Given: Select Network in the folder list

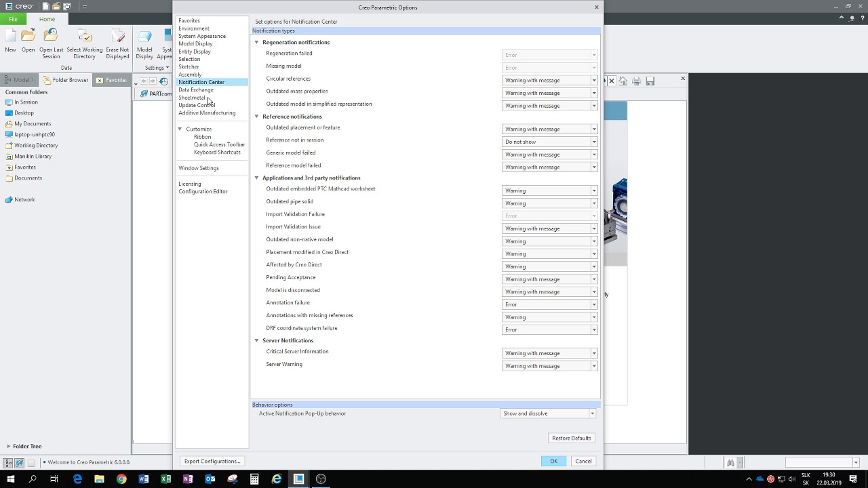Looking at the screenshot, I should pyautogui.click(x=24, y=199).
